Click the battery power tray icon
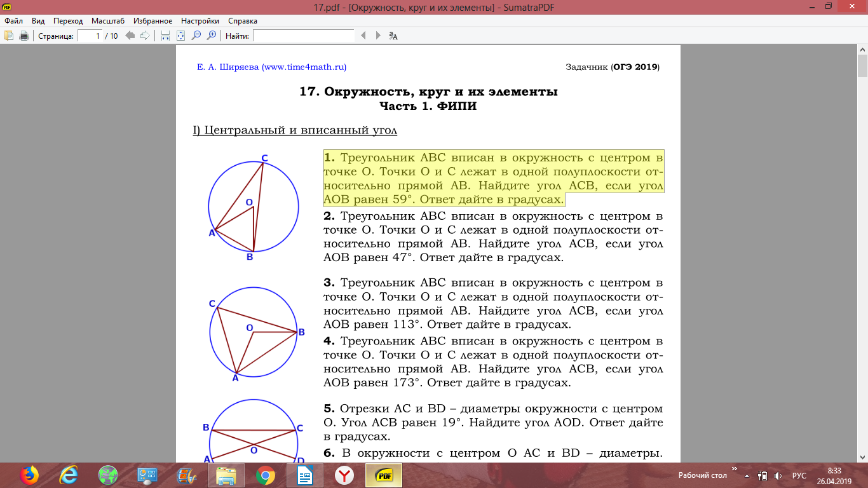The height and width of the screenshot is (488, 868). [763, 475]
